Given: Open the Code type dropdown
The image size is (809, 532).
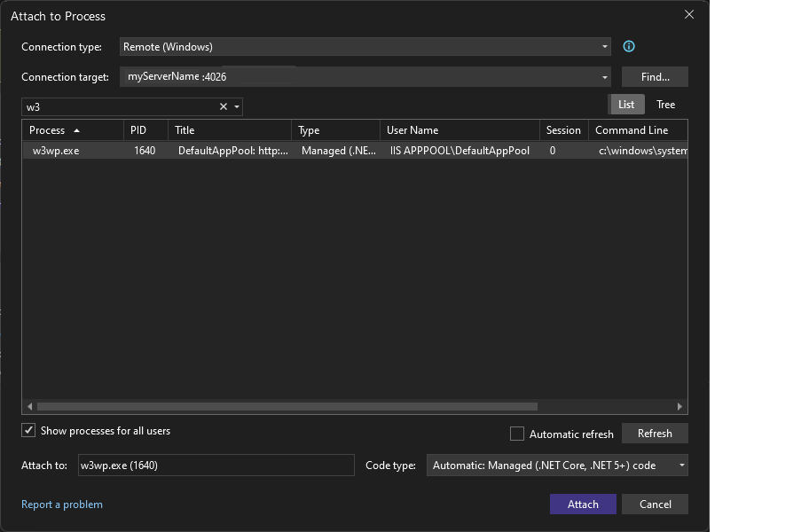Looking at the screenshot, I should [681, 465].
